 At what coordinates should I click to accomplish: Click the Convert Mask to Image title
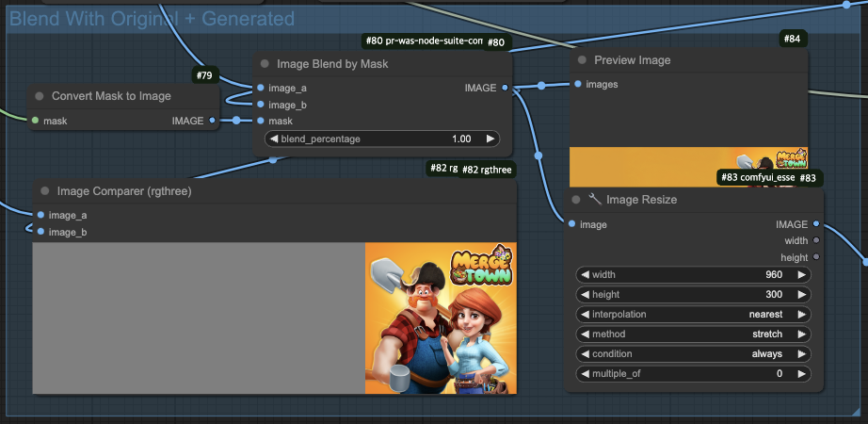[111, 96]
